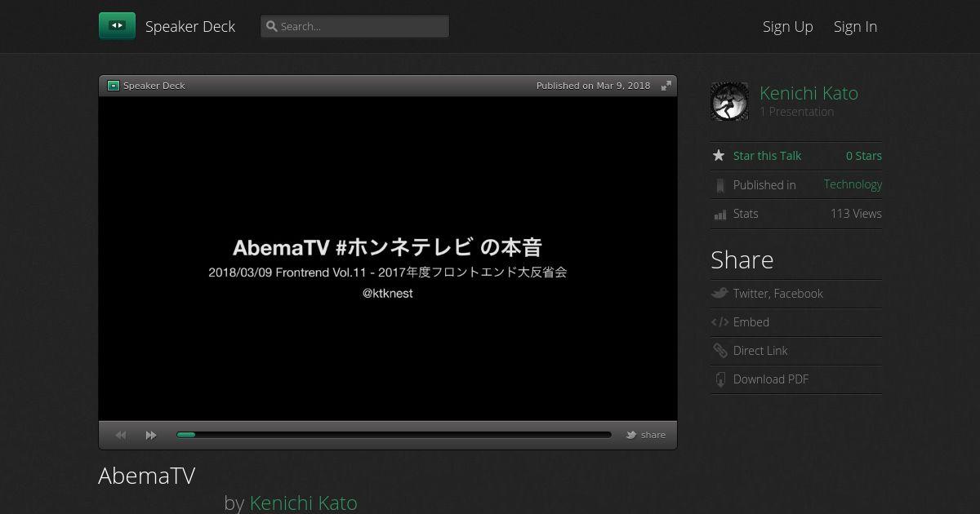The image size is (980, 514).
Task: Click the Download PDF file icon
Action: [x=719, y=379]
